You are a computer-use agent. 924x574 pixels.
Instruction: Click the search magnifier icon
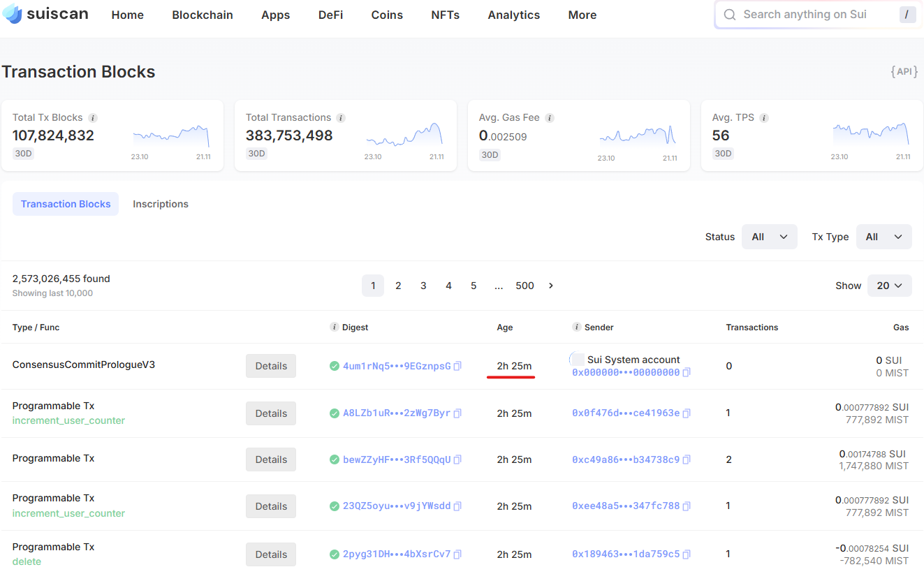point(730,15)
